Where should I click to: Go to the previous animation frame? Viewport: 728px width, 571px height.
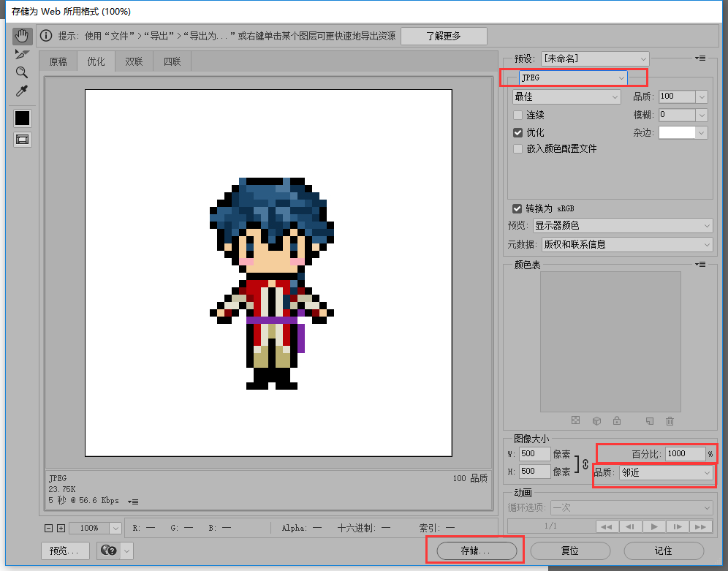(630, 526)
